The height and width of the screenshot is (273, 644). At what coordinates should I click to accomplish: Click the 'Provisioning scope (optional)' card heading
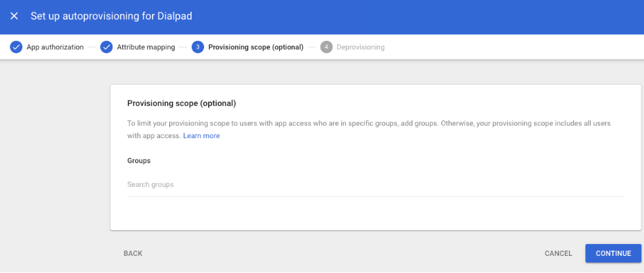point(182,103)
